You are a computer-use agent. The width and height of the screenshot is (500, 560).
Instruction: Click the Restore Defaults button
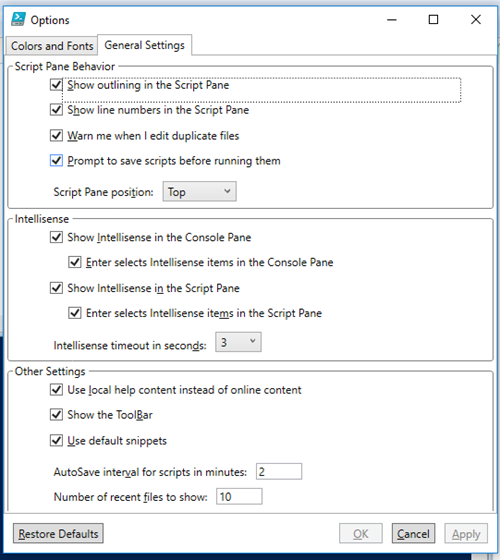(x=58, y=534)
